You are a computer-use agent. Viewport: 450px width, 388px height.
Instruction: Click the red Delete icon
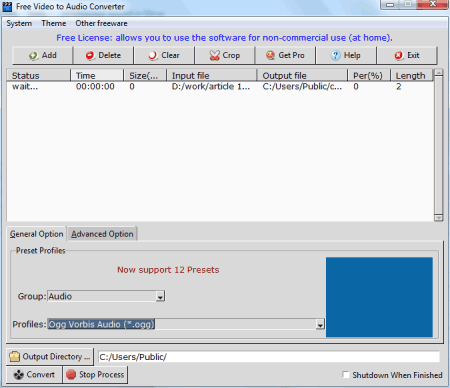[90, 56]
